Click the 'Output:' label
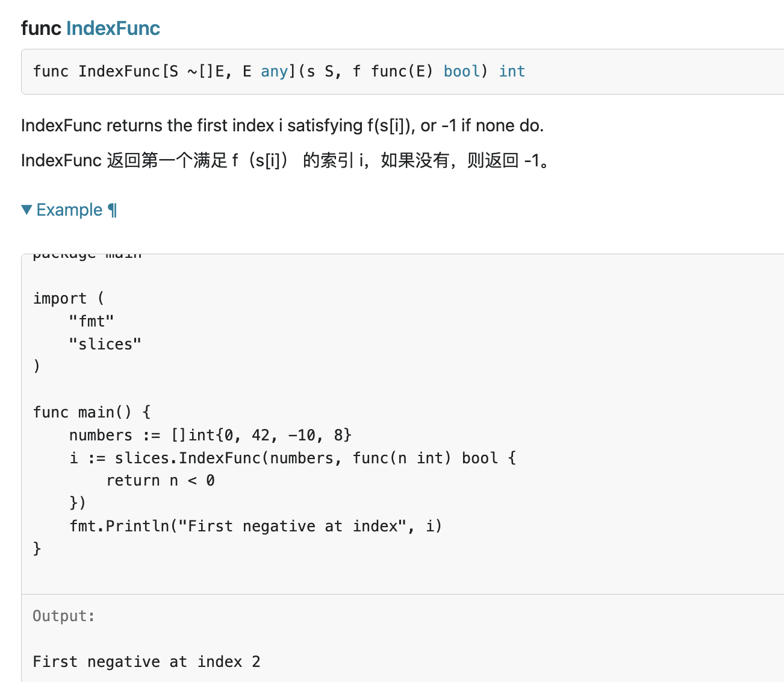 pyautogui.click(x=64, y=616)
